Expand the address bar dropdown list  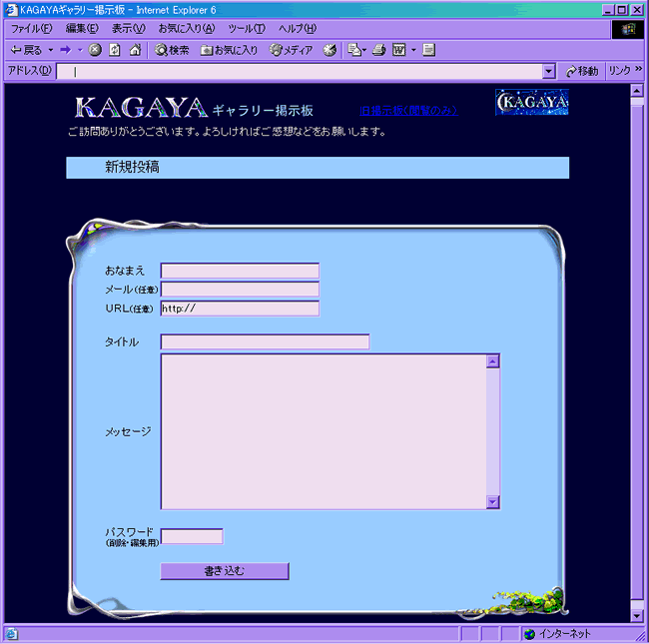(548, 71)
